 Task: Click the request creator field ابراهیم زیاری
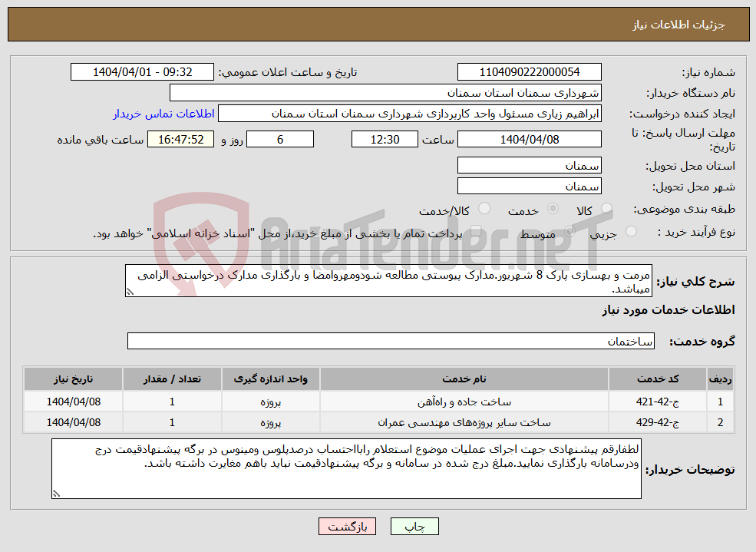(x=410, y=114)
